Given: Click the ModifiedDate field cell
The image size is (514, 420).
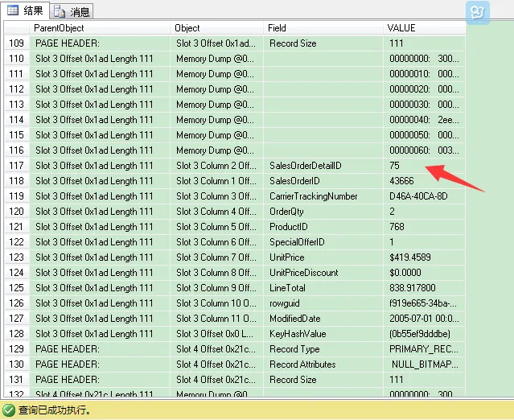Looking at the screenshot, I should click(x=323, y=319).
